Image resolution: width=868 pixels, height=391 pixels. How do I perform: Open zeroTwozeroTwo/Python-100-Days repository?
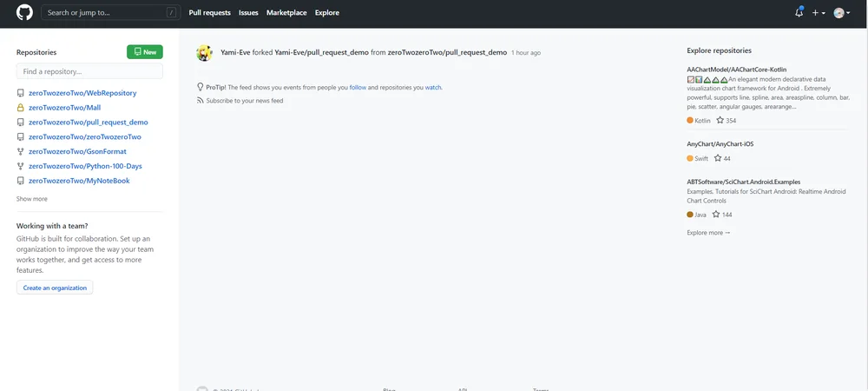tap(85, 166)
